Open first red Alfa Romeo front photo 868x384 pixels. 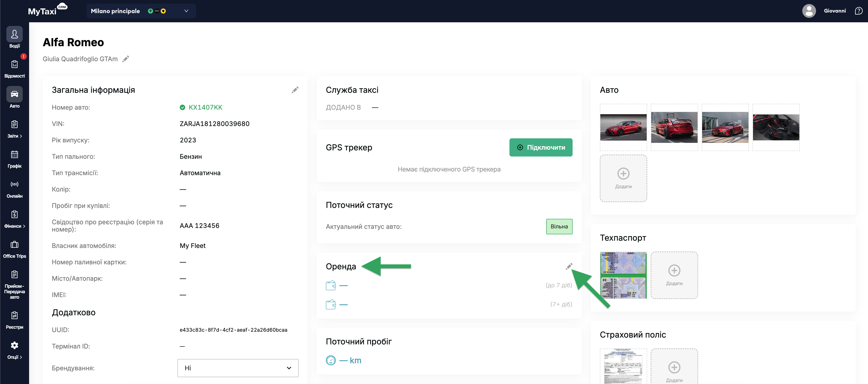(623, 127)
